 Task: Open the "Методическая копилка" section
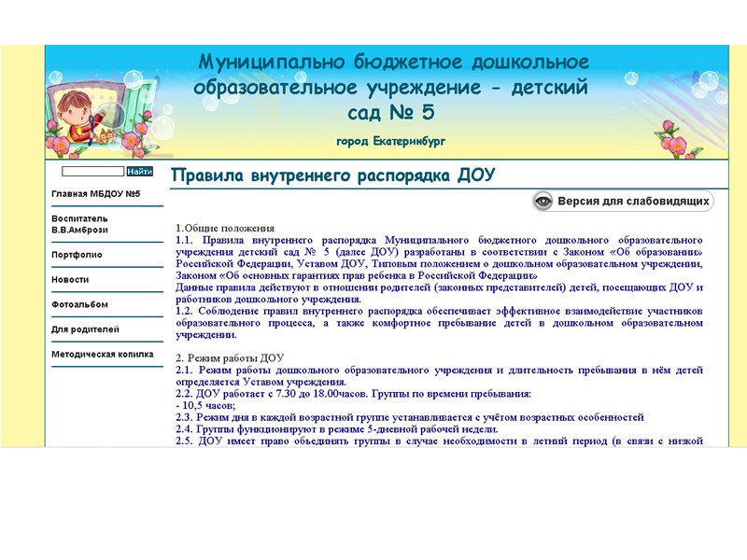103,354
